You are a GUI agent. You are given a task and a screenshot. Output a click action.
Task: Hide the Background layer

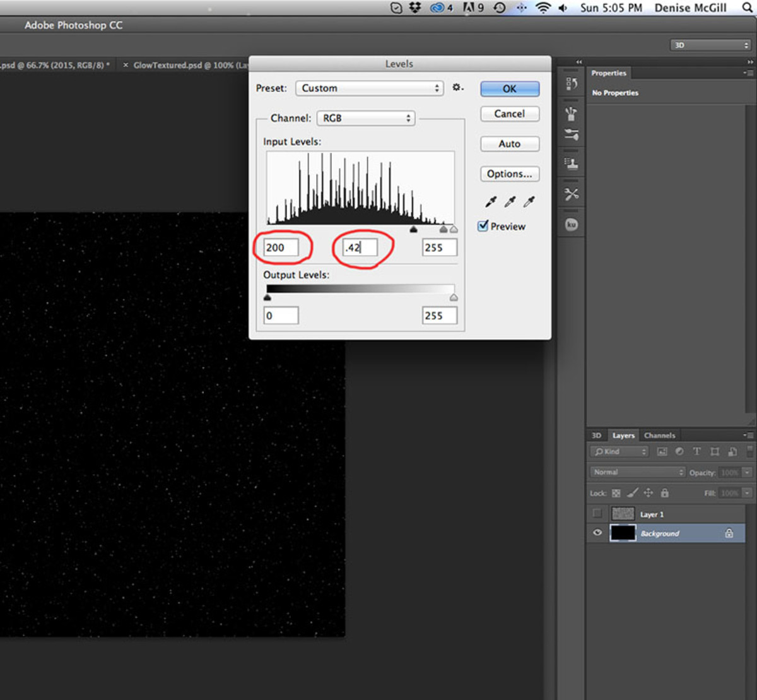coord(597,533)
